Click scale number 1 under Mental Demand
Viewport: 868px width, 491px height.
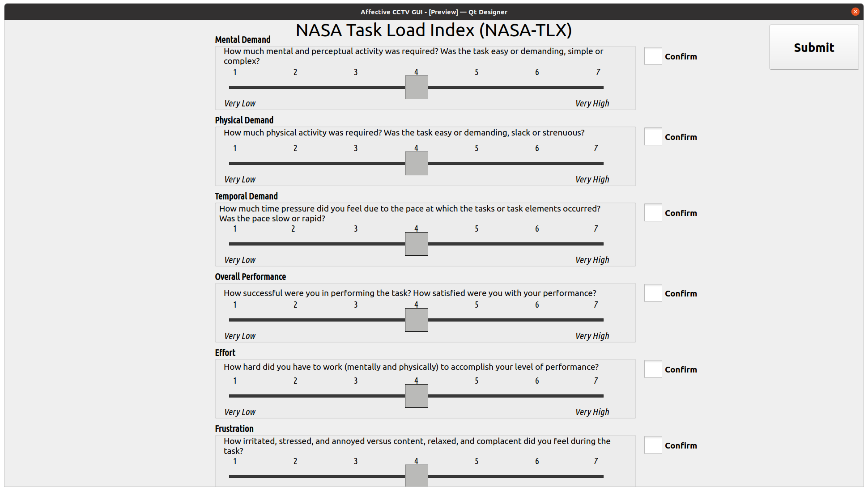click(x=235, y=72)
